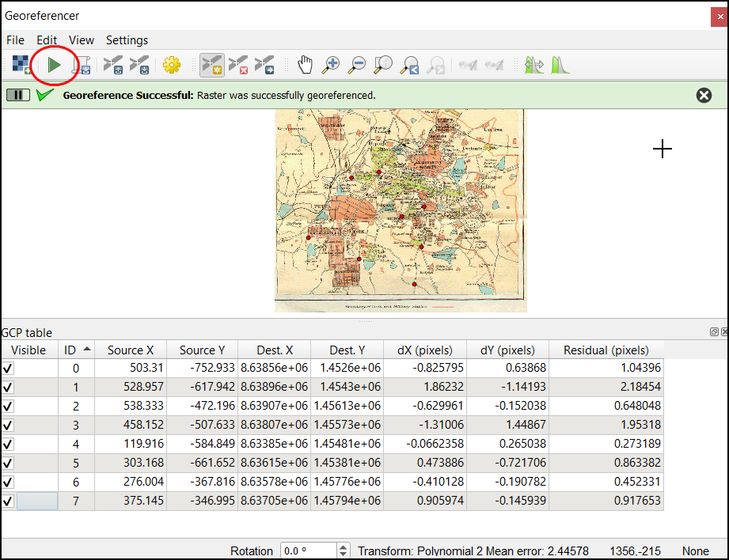The height and width of the screenshot is (560, 729).
Task: Select the Add Point tool
Action: 212,65
